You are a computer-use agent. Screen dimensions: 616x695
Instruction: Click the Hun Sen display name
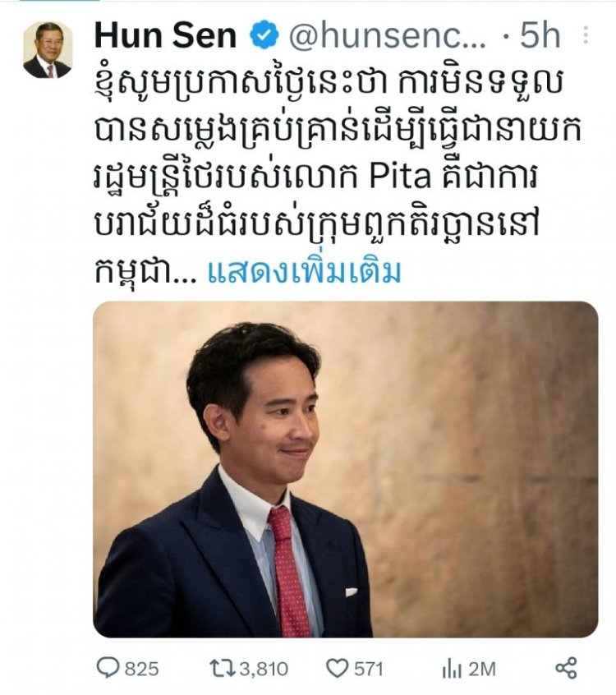point(166,35)
